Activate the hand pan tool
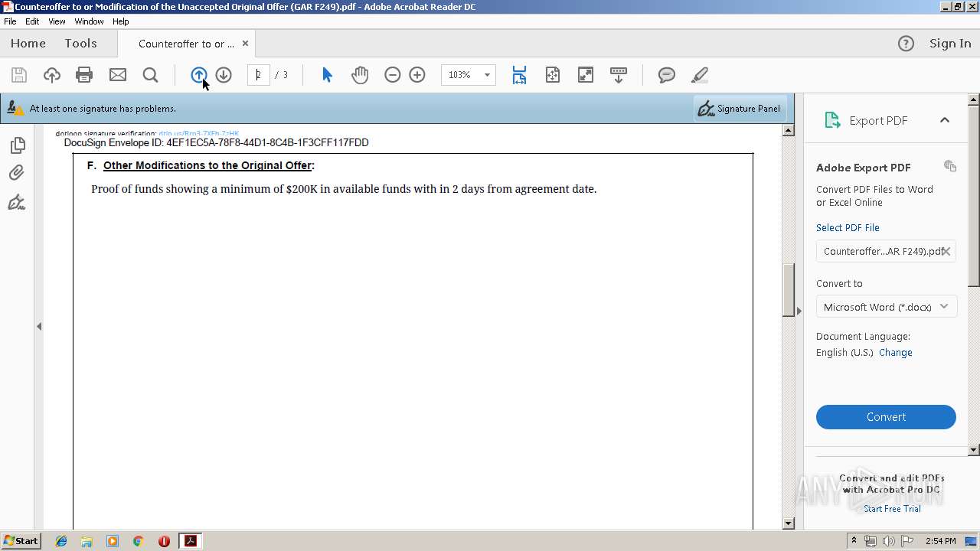 coord(360,75)
